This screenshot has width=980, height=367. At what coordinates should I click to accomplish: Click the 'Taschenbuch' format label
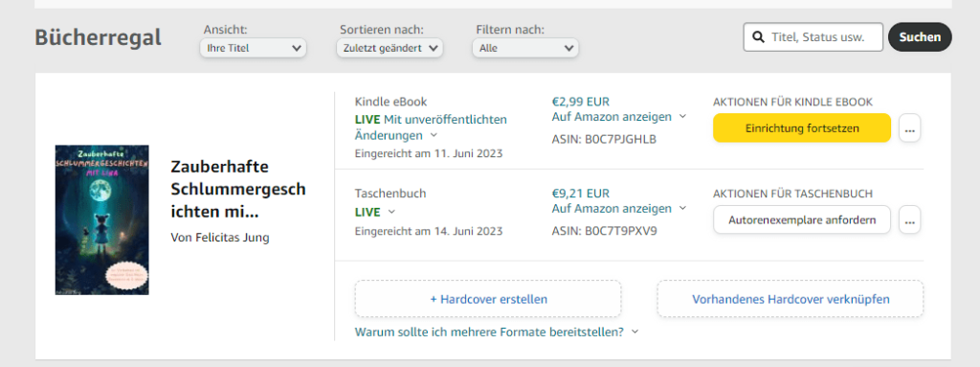point(390,193)
